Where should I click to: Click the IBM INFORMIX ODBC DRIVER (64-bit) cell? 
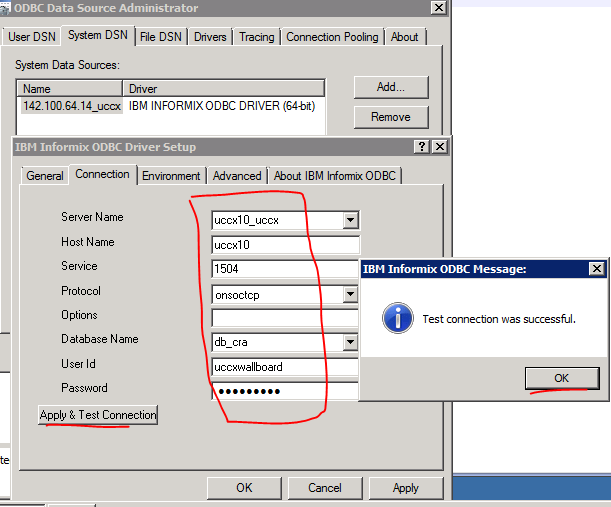click(x=222, y=106)
